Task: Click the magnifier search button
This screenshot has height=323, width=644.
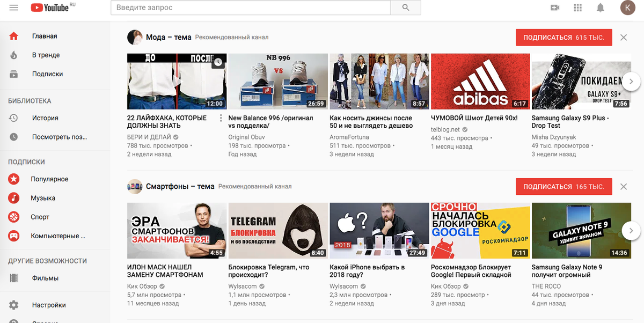Action: pos(406,8)
